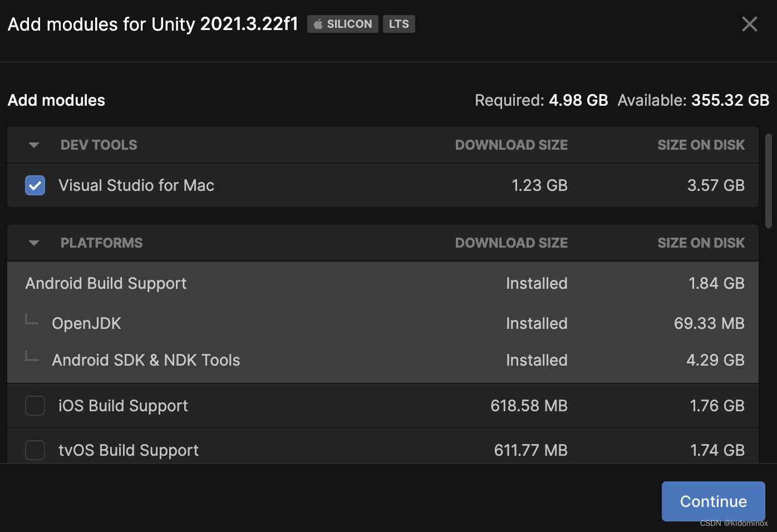Click the 69.33 MB size value

point(709,323)
